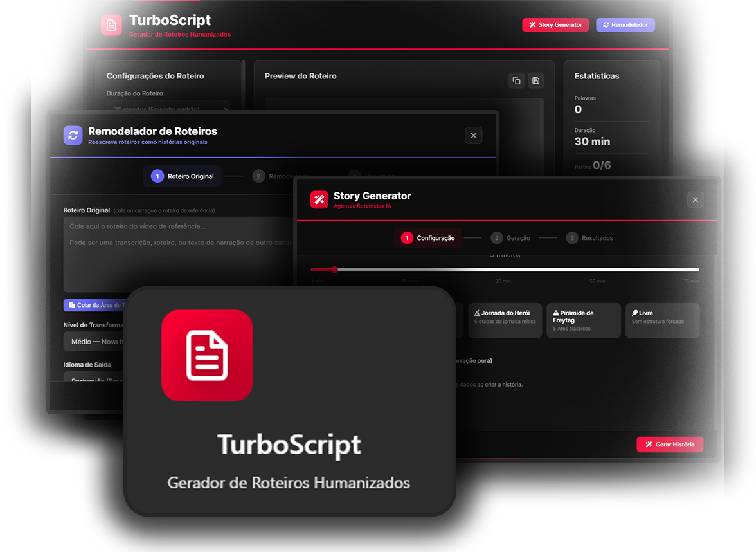Close the Remodelador de Roteiros dialog
Screen dimensions: 756x552
(x=473, y=135)
